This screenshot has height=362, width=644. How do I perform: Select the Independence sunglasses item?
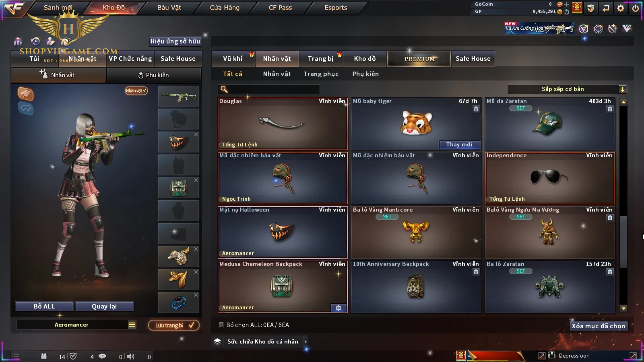pyautogui.click(x=550, y=178)
